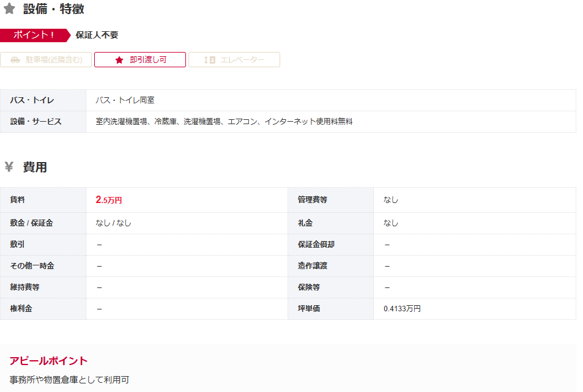This screenshot has height=392, width=583.
Task: Click the red 2.5万円 rent amount
Action: pyautogui.click(x=109, y=200)
